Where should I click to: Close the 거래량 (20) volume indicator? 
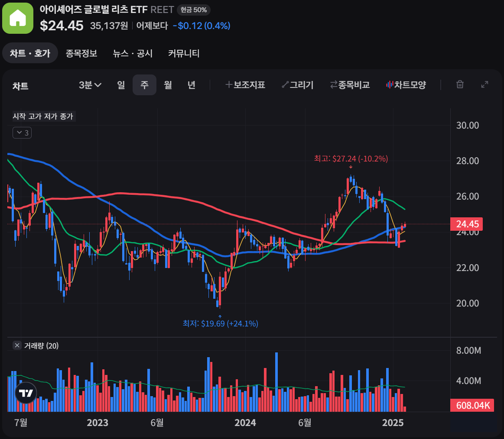(17, 345)
